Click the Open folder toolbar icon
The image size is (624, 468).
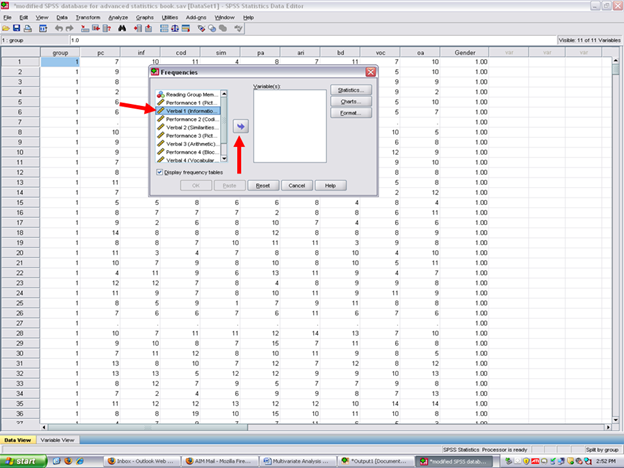pos(7,28)
